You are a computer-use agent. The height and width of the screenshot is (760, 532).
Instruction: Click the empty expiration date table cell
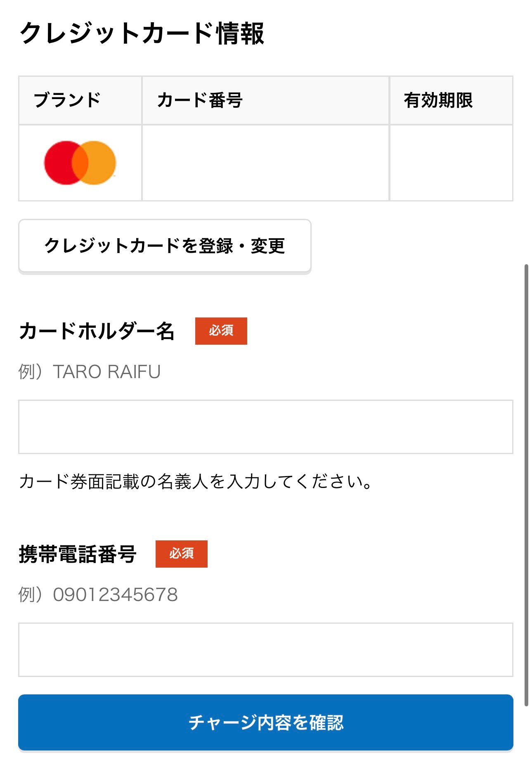451,163
